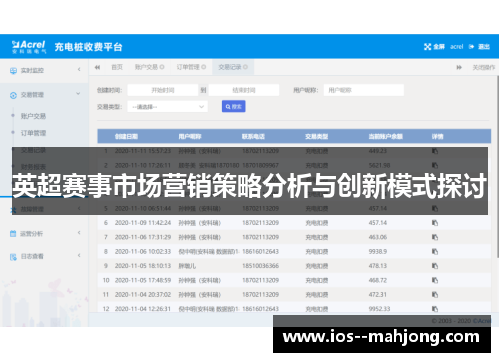Open details icon for row 8

click(x=435, y=251)
